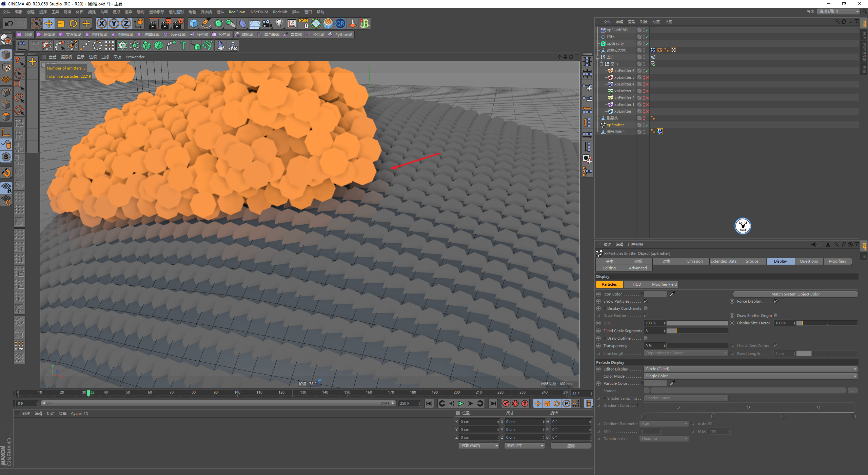The height and width of the screenshot is (475, 868).
Task: Collapse the nested null group in Object Manager
Action: pyautogui.click(x=601, y=64)
